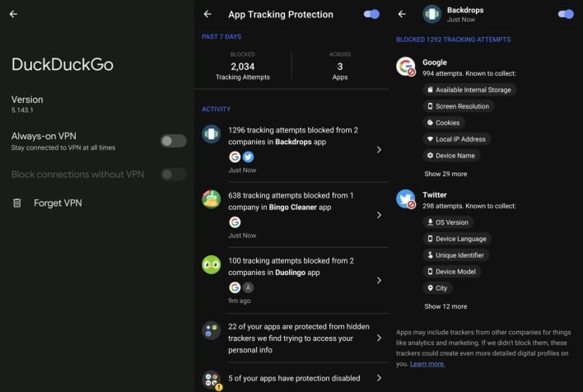The width and height of the screenshot is (583, 392).
Task: Expand Show 12 more under Twitter
Action: 445,306
